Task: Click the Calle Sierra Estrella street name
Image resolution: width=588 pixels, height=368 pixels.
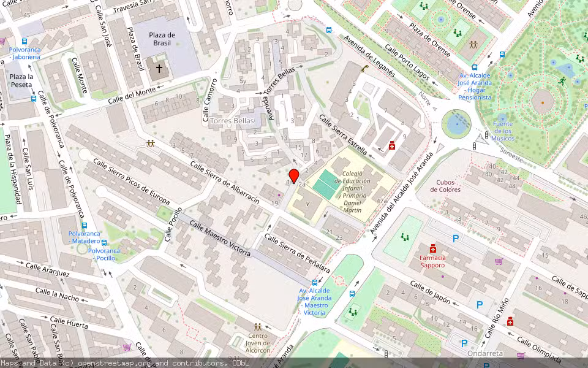Action: 343,135
